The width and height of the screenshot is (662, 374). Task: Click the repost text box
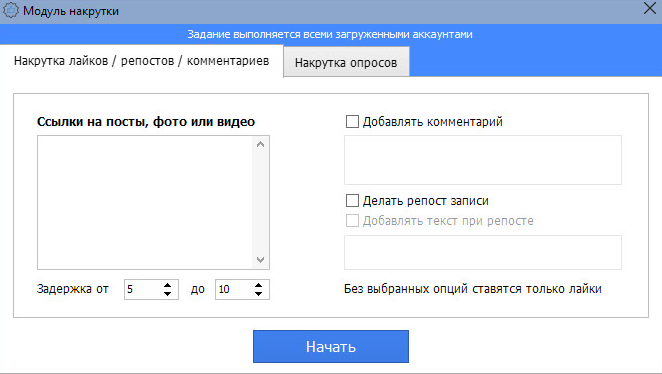[483, 252]
